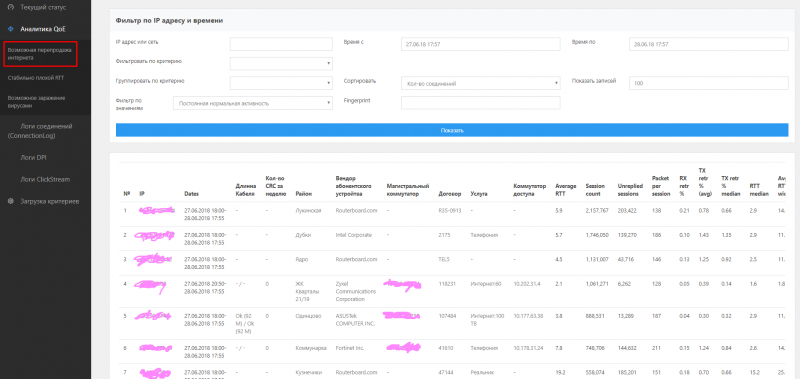Viewport: 800px width, 379px height.
Task: Click the Zyxel Communications Corporation cell
Action: [356, 291]
